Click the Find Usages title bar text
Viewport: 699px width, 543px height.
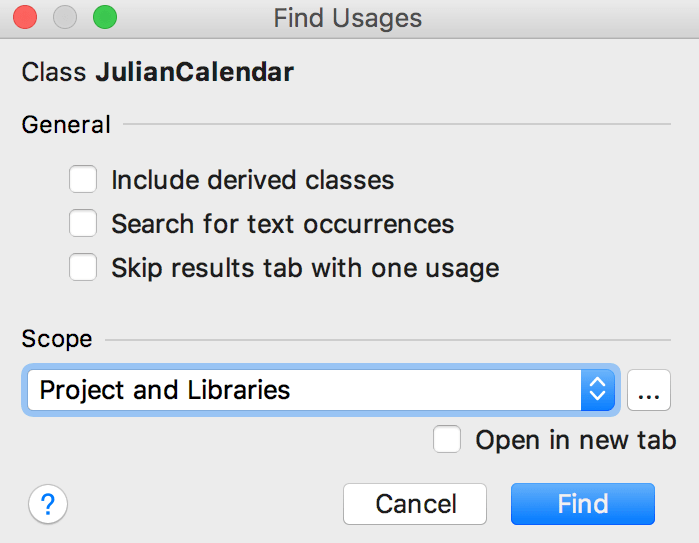[x=347, y=18]
